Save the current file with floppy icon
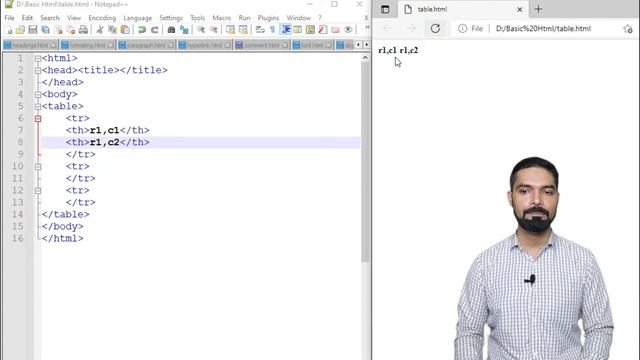This screenshot has width=640, height=360. coord(33,30)
